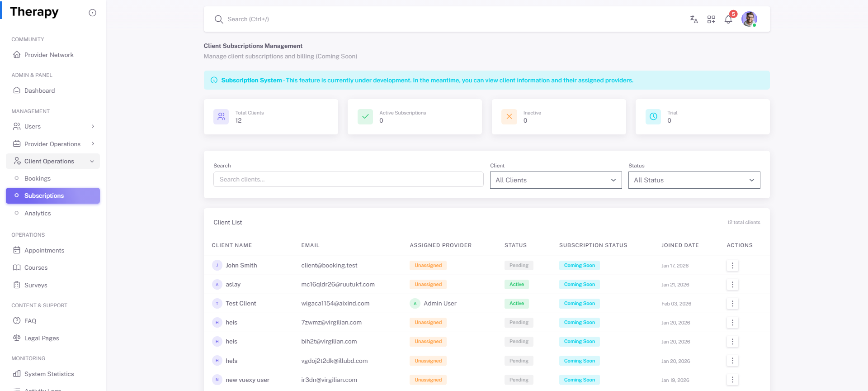Click the JOINED DATE column header
Viewport: 868px width, 391px height.
click(x=680, y=245)
